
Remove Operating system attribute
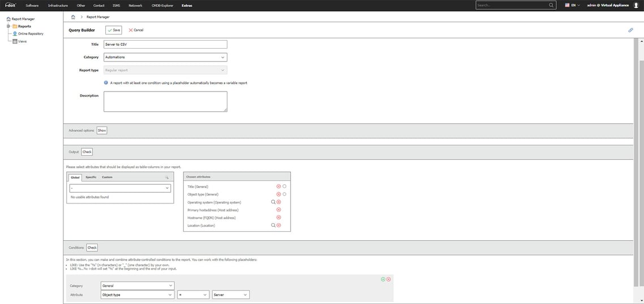tap(278, 202)
